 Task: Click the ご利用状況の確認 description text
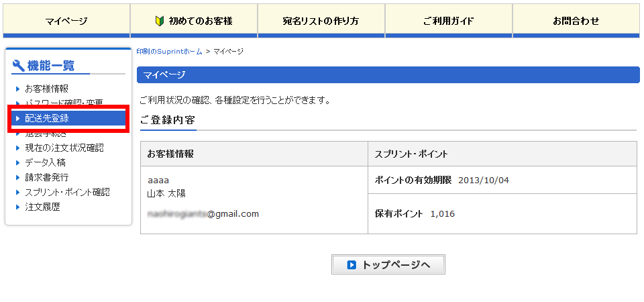235,100
